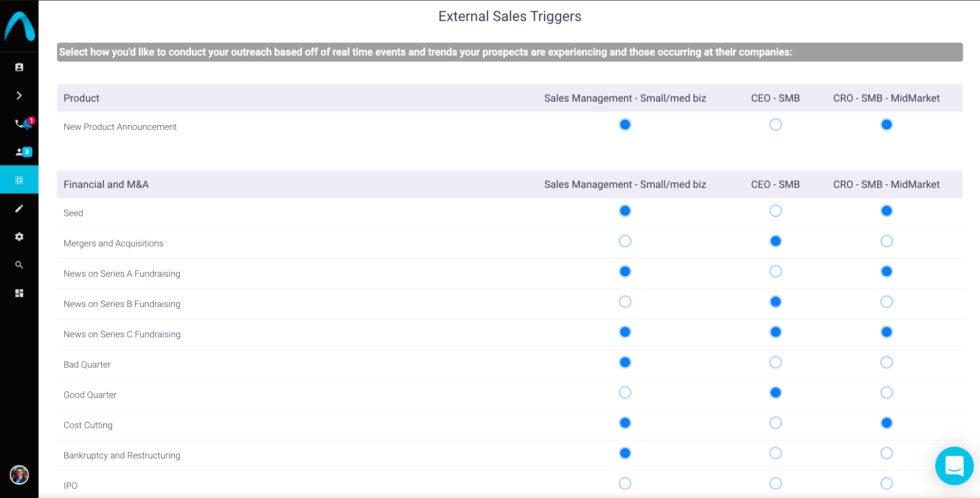Click the search magnifier icon in sidebar
This screenshot has height=498, width=980.
tap(19, 265)
